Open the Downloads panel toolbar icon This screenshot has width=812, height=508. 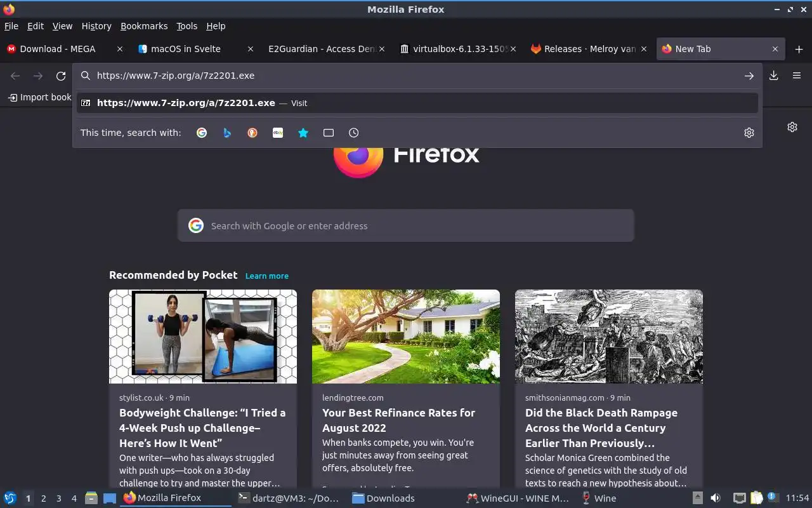tap(774, 76)
